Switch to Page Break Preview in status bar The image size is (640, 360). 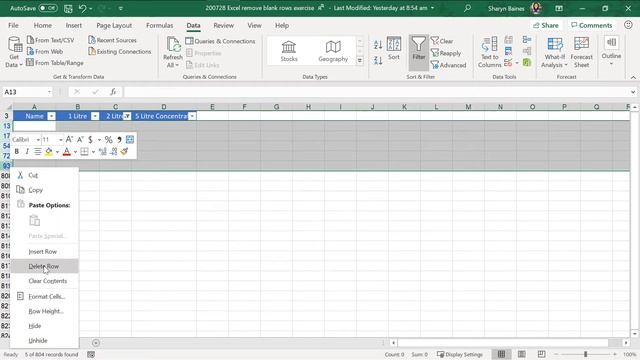tap(541, 354)
